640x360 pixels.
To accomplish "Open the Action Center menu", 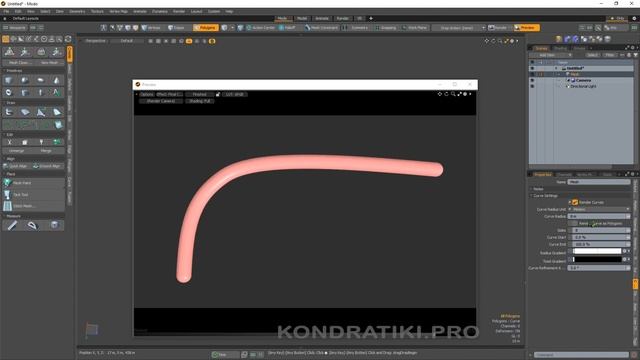I will click(260, 28).
